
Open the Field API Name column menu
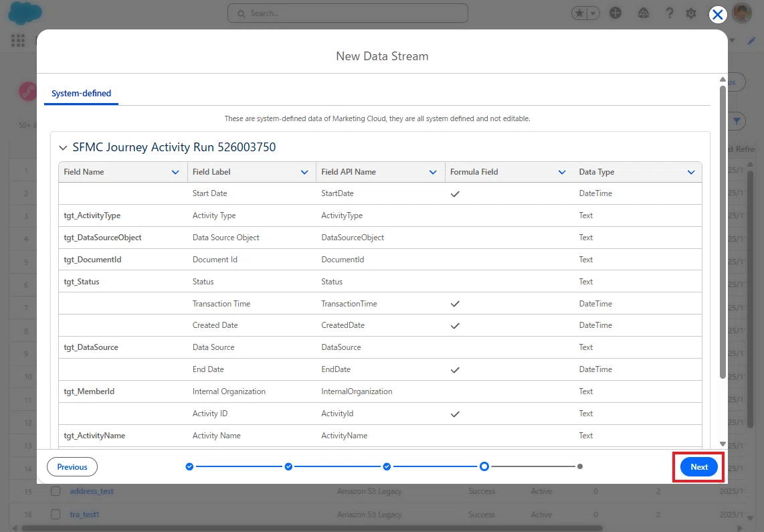433,172
